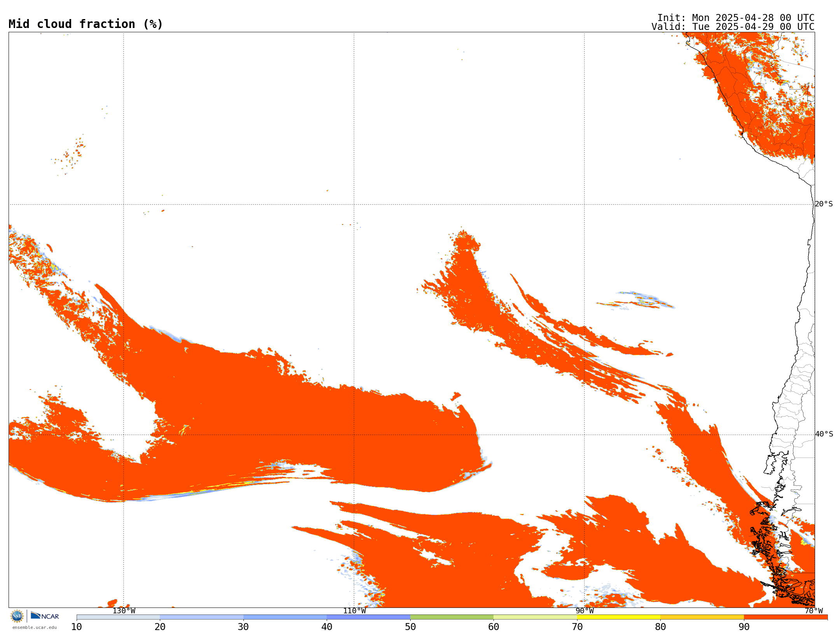Click the '40°S' latitude label
The width and height of the screenshot is (840, 632).
click(x=824, y=434)
